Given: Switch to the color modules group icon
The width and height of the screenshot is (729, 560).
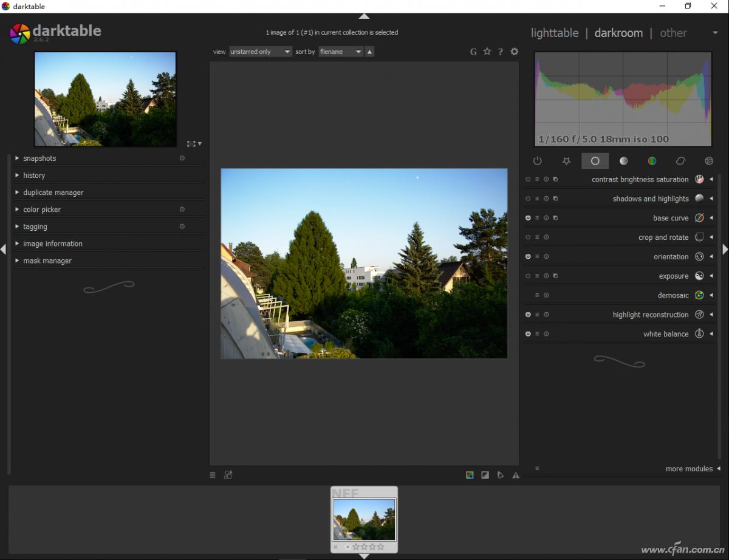Looking at the screenshot, I should pos(652,161).
